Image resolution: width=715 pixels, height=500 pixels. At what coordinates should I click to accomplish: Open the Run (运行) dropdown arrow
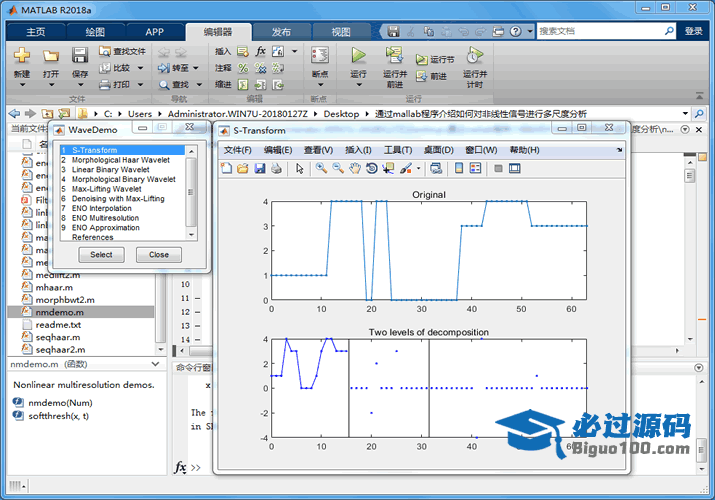point(359,85)
